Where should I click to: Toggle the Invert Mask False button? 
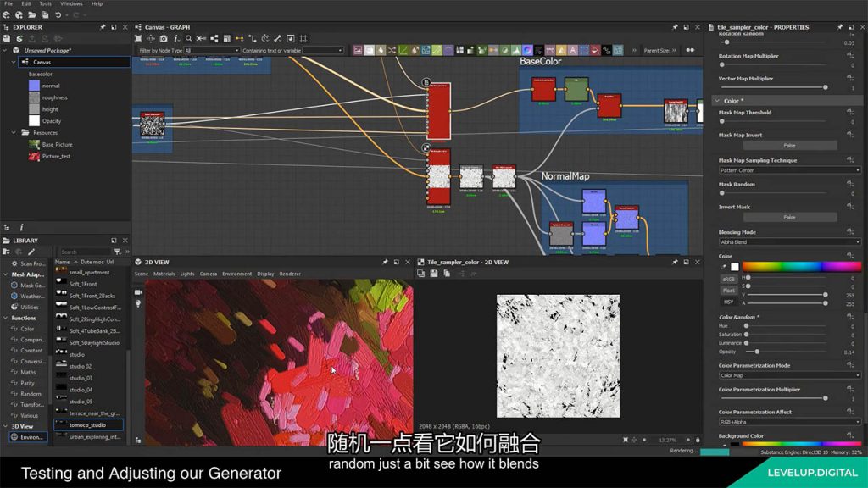789,217
